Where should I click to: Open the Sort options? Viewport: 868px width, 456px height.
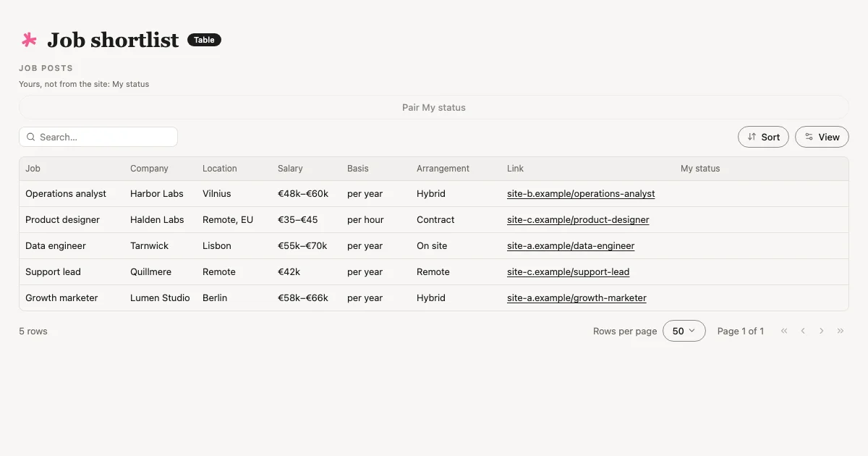[763, 137]
